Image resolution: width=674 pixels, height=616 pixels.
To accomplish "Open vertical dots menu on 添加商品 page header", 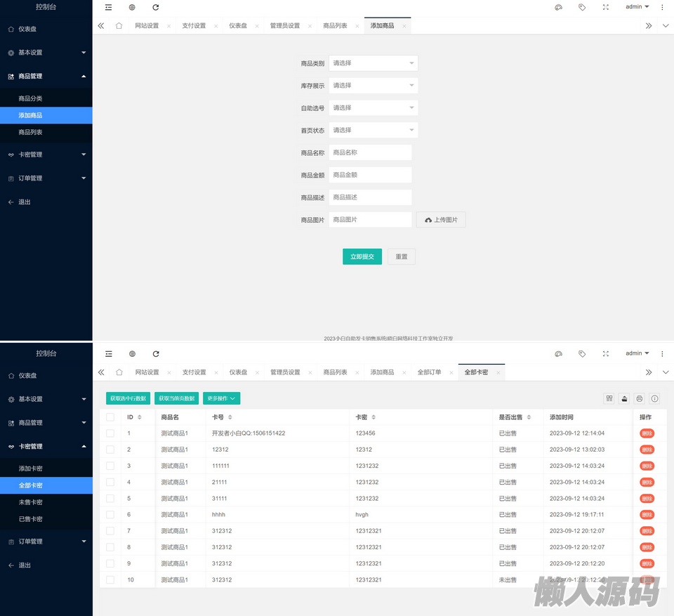I will click(662, 7).
